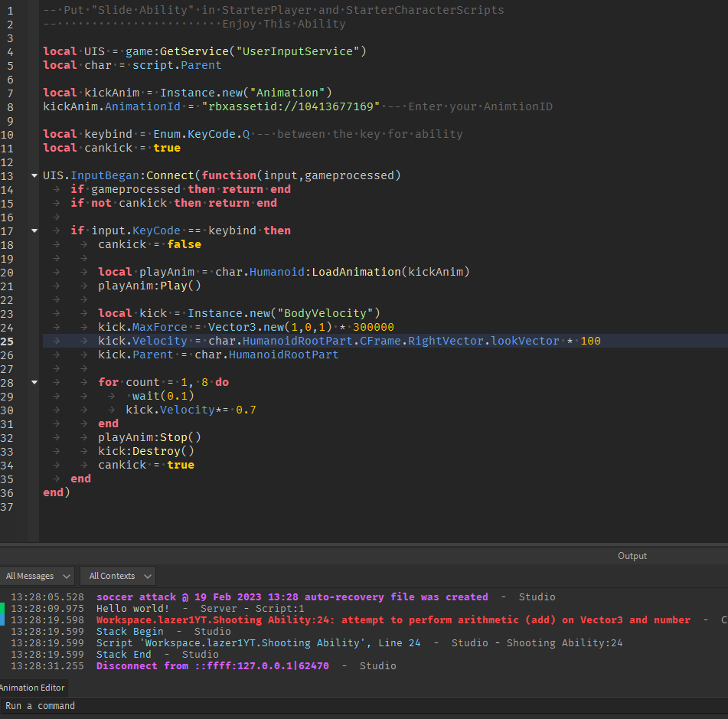
Task: Click the auto-recovery file was created message
Action: point(292,596)
